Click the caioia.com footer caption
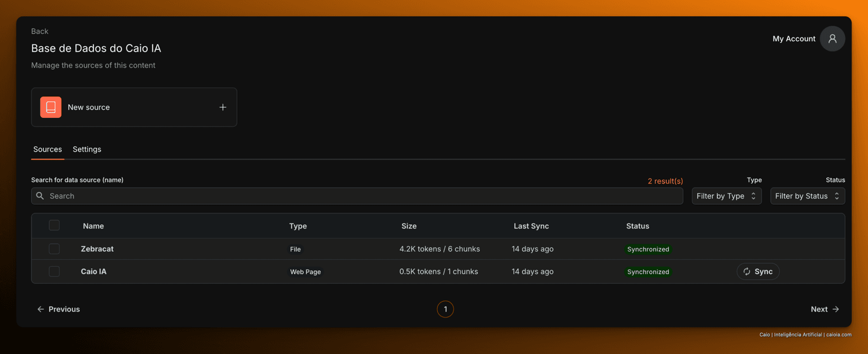The height and width of the screenshot is (354, 868). [805, 334]
